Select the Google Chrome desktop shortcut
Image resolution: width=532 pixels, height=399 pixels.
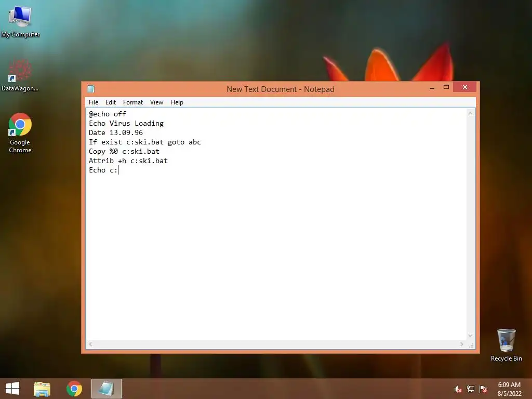click(x=20, y=133)
